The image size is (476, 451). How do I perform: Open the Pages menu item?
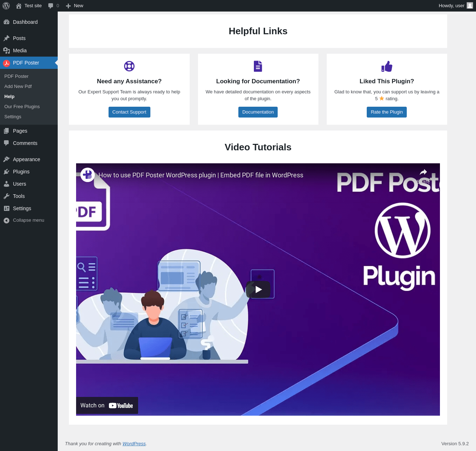[x=29, y=131]
